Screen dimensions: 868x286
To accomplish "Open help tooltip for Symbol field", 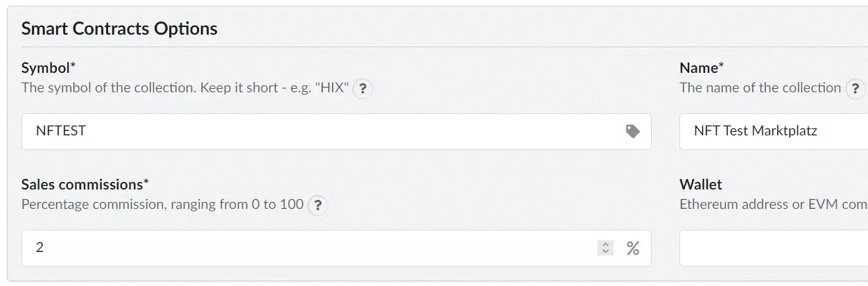I will (x=363, y=90).
